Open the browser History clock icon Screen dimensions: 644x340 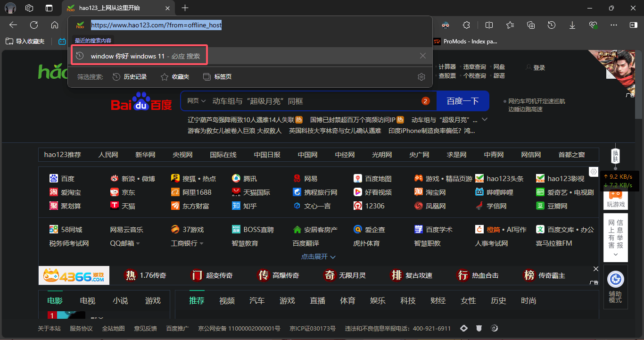[552, 25]
